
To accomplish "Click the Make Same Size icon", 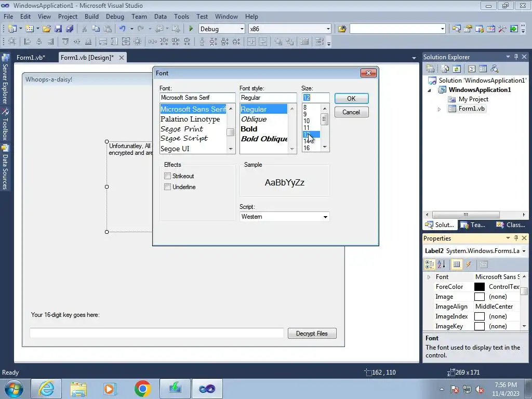I will [126, 42].
